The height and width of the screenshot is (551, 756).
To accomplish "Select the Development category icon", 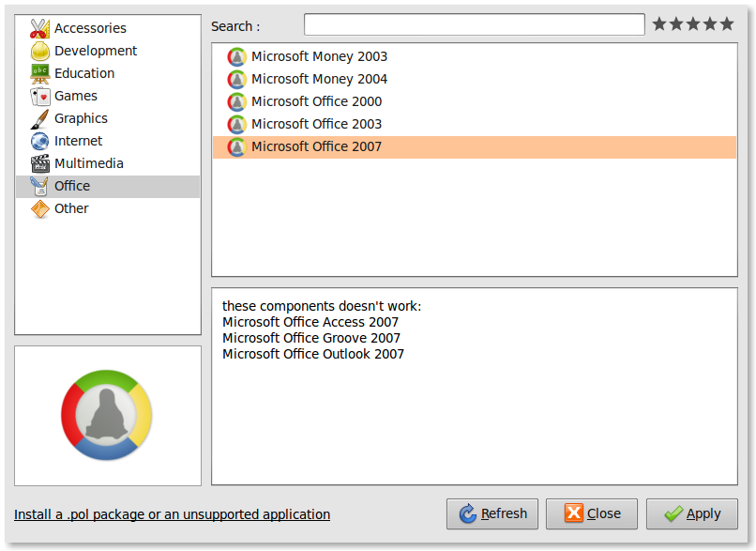I will pyautogui.click(x=38, y=51).
